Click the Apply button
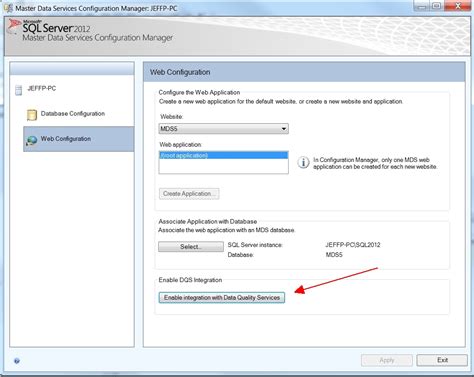The image size is (474, 377). click(x=387, y=360)
